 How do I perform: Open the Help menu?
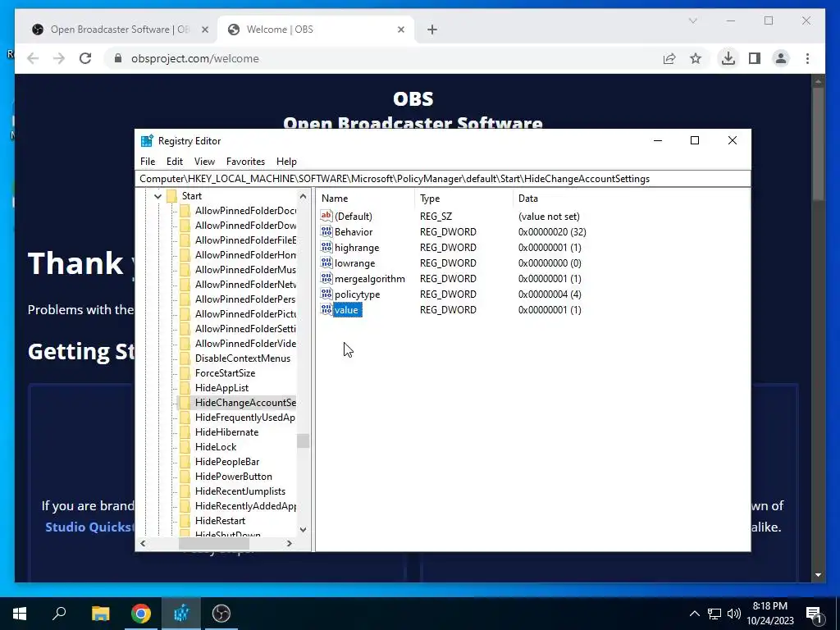click(286, 162)
